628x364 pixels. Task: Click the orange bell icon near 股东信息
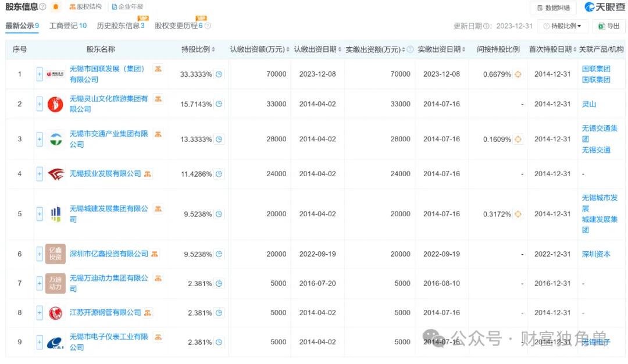(56, 7)
